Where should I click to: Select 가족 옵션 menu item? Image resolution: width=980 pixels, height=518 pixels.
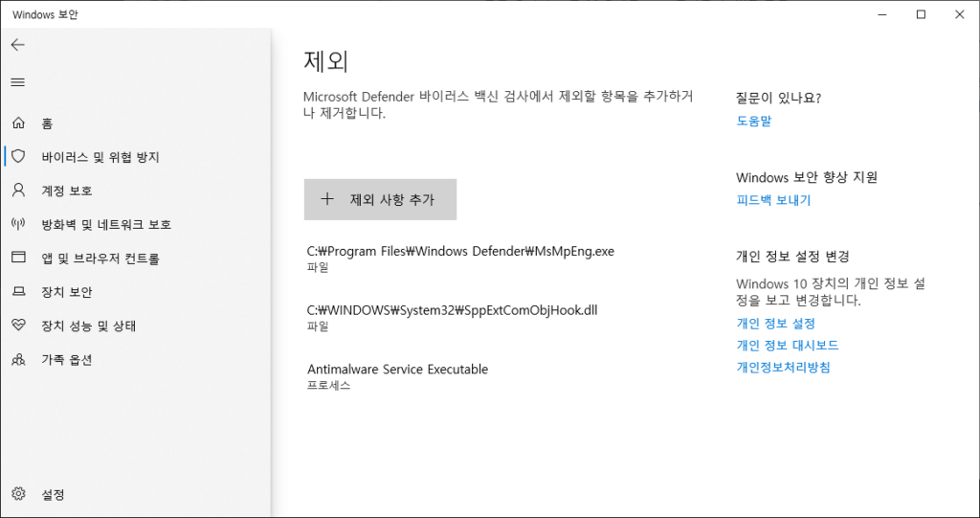67,360
